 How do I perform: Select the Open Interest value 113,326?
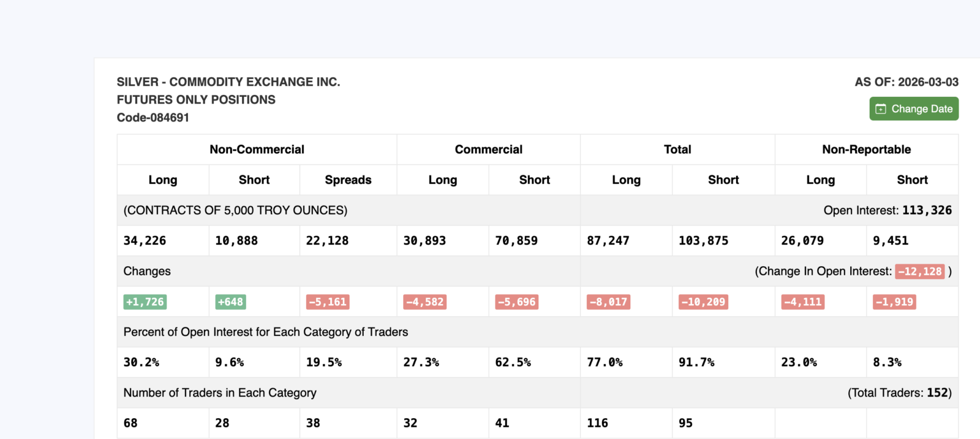(927, 210)
